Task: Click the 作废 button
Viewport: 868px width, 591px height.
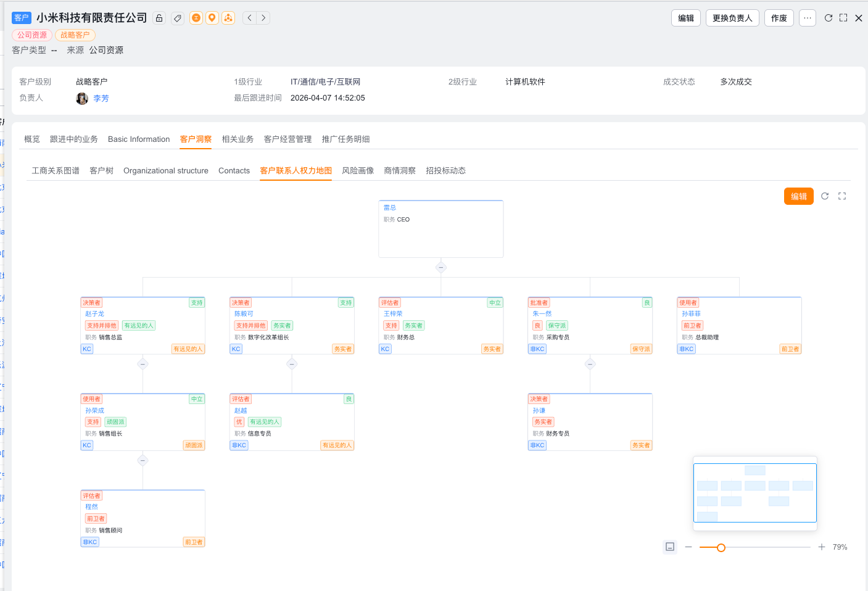Action: click(x=779, y=18)
